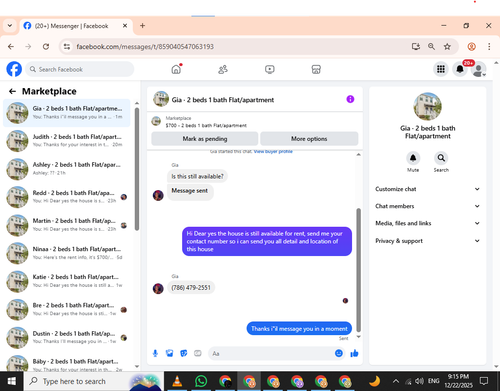Open the Facebook logo home link

pos(14,69)
